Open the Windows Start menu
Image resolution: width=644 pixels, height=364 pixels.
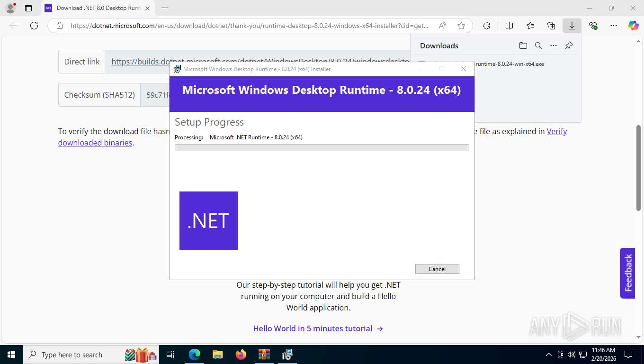11,355
